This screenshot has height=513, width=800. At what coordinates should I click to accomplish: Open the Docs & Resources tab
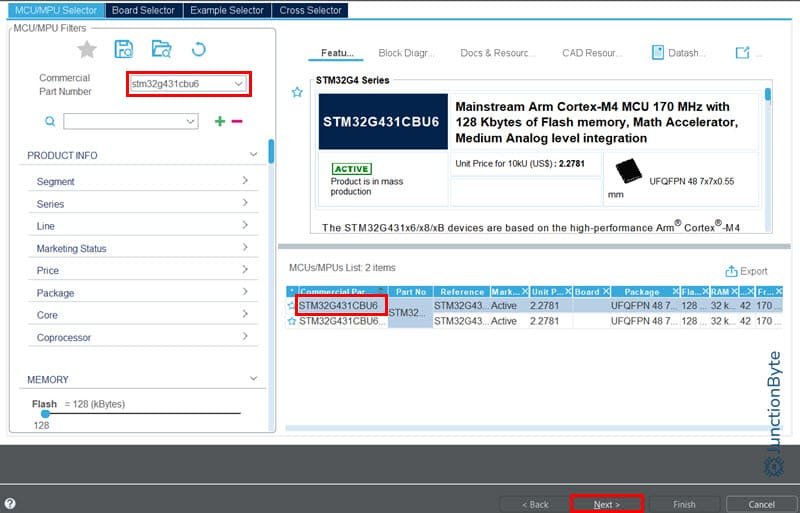497,53
